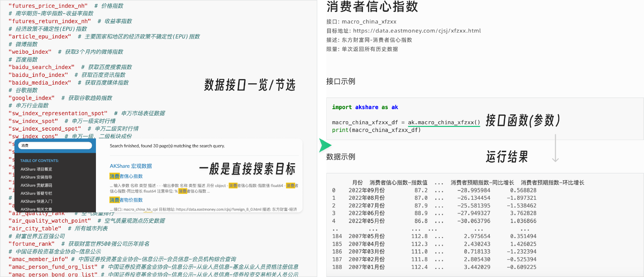Click the "air_quality_watch_point" code entry
644x277 pixels.
point(50,221)
